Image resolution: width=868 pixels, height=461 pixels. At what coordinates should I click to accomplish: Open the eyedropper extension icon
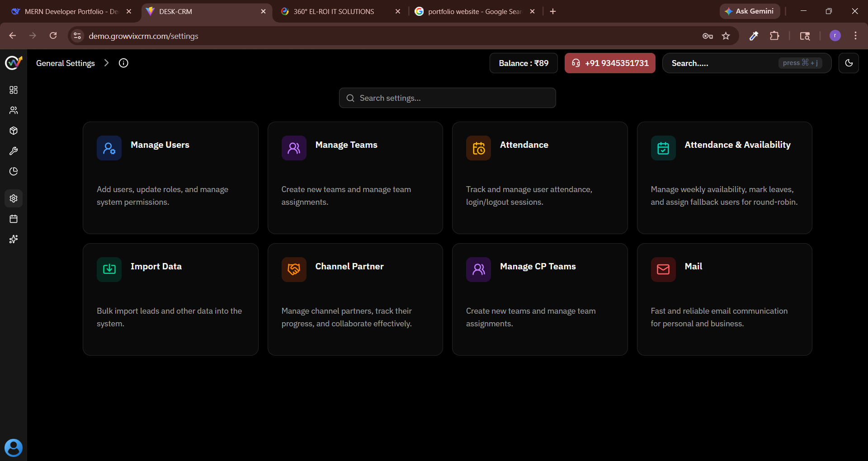point(754,36)
